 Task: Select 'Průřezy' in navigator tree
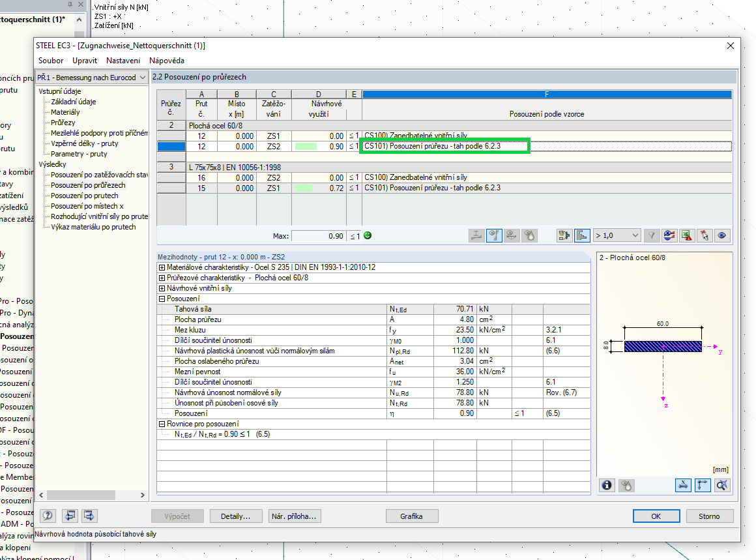pyautogui.click(x=63, y=123)
